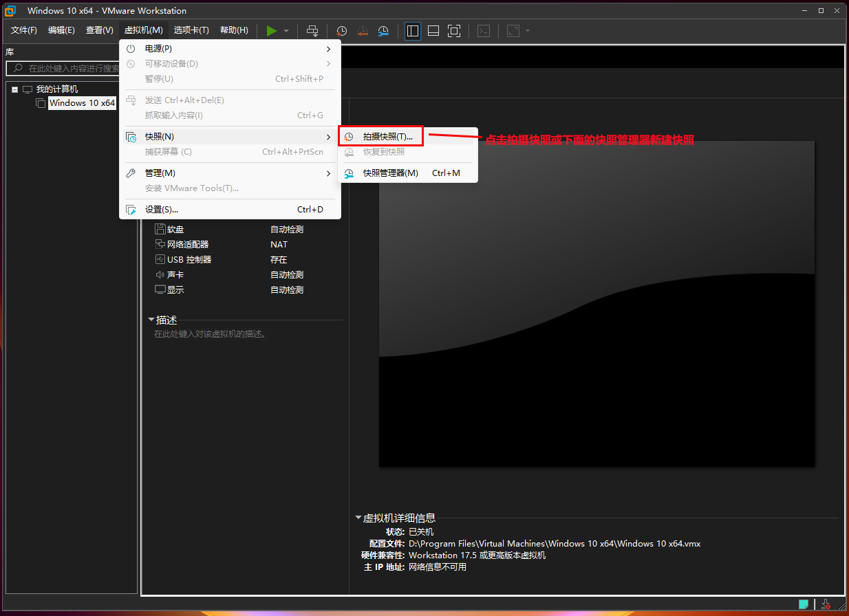Click the wrench icon beside 管理(M)
The height and width of the screenshot is (616, 849).
[131, 173]
